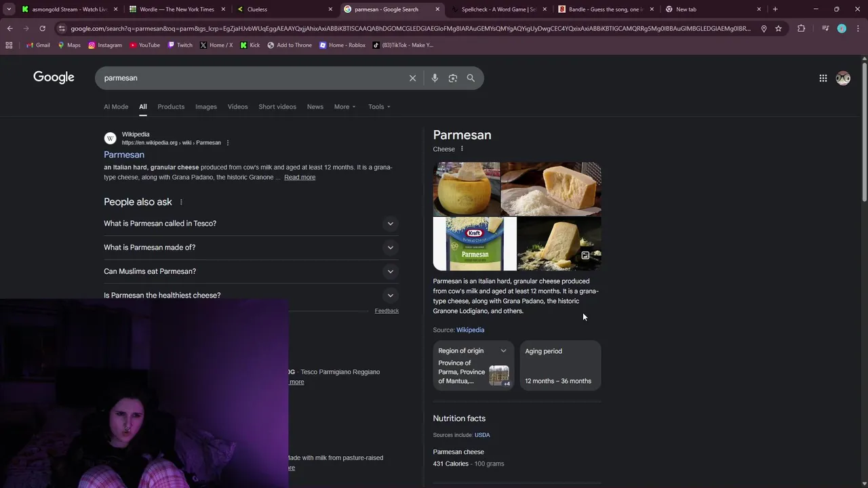Screen dimensions: 868x488
Task: Go back to the previous page
Action: [9, 28]
